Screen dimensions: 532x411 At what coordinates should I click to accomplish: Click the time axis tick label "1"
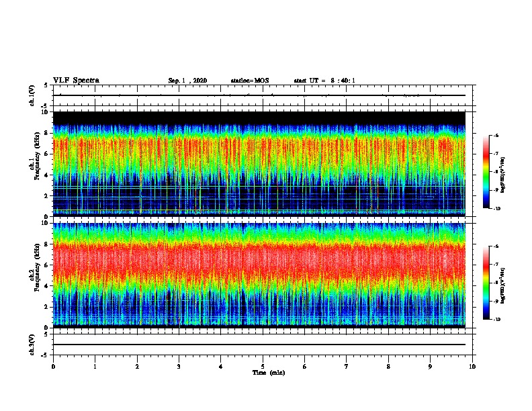click(95, 367)
